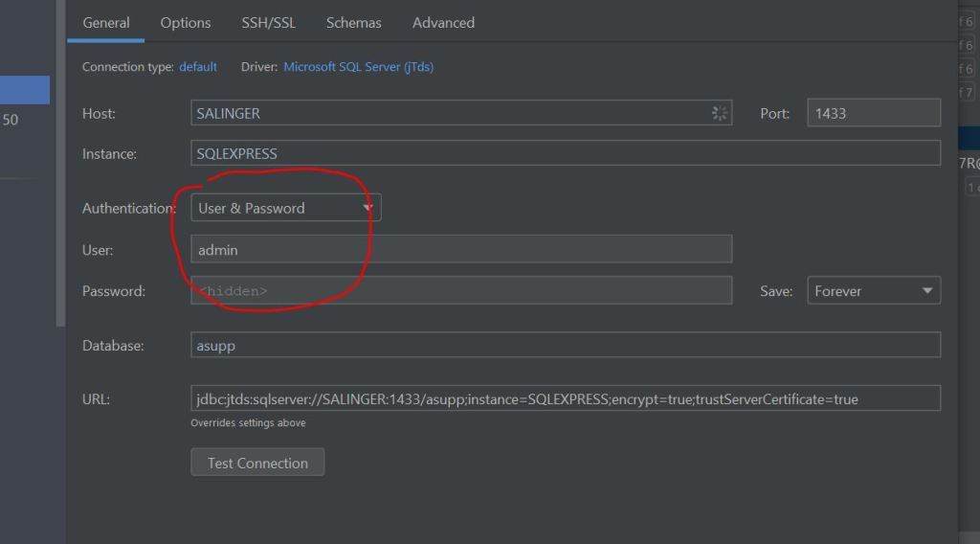Select the Schemas tab

click(353, 23)
